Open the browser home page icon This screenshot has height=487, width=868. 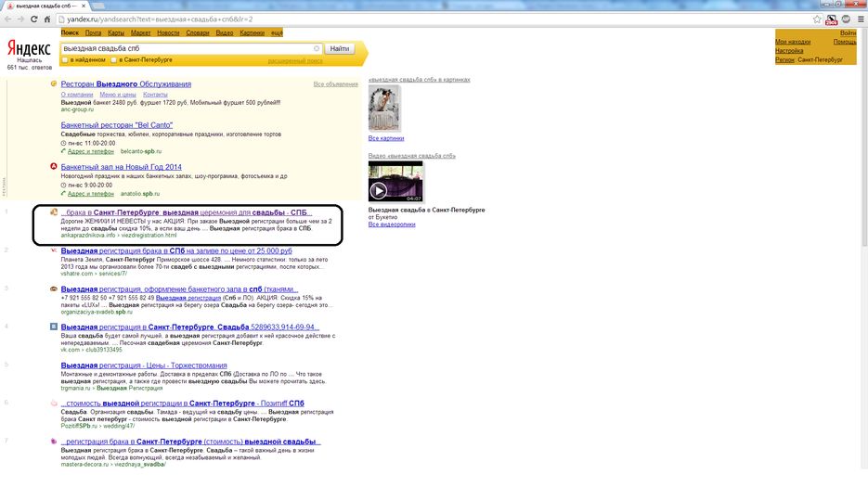coord(47,19)
